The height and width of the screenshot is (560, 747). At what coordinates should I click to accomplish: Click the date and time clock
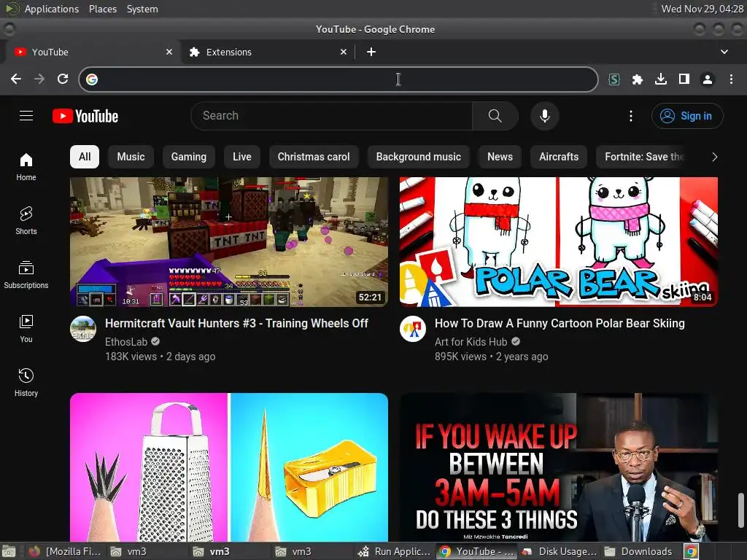click(x=703, y=9)
